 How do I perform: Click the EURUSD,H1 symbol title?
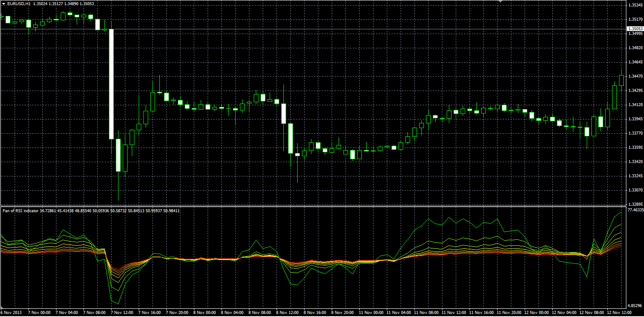coord(19,3)
